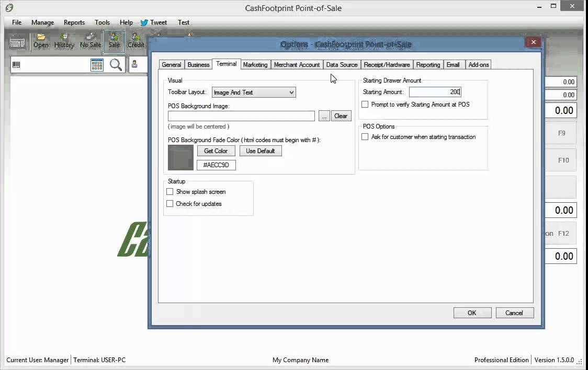Click the Clear button
Screen dimensions: 588x370
[x=341, y=116]
